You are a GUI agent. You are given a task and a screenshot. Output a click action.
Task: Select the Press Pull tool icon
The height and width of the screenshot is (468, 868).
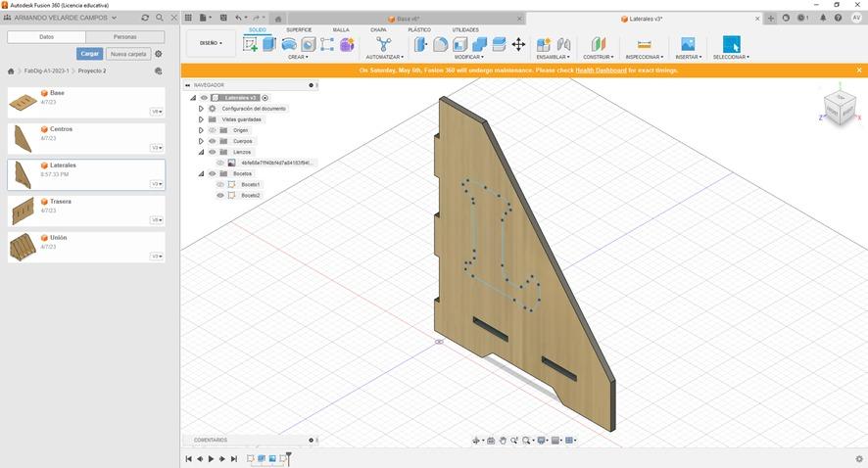click(420, 44)
